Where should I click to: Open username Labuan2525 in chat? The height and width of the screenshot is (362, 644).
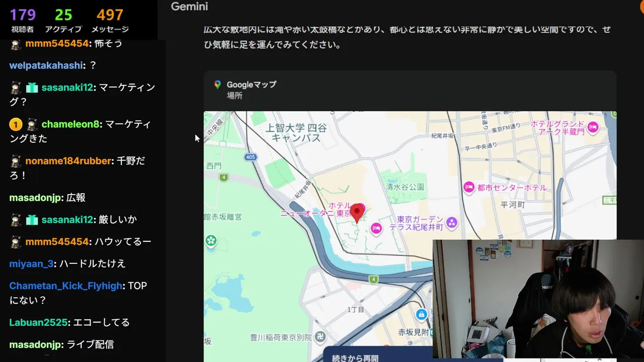tap(38, 322)
